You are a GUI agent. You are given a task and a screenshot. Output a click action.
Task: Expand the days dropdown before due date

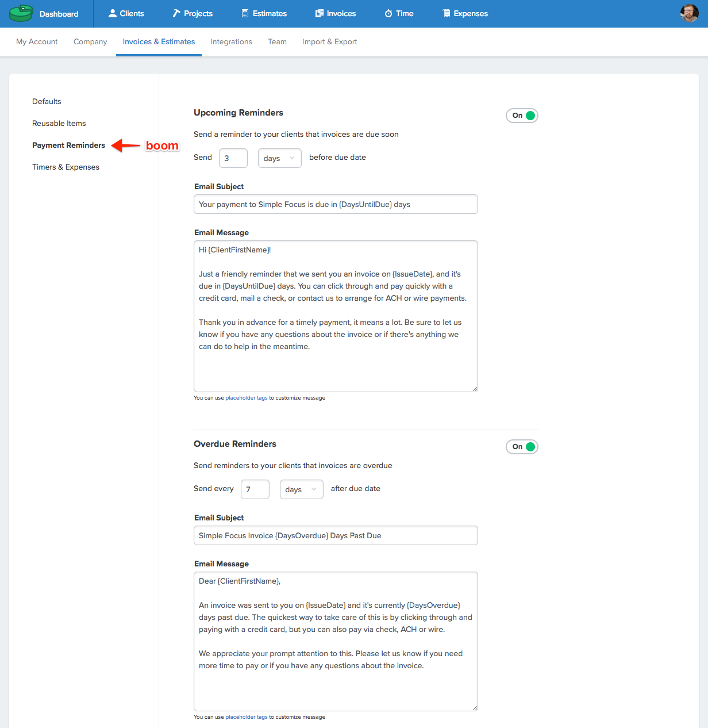coord(280,158)
